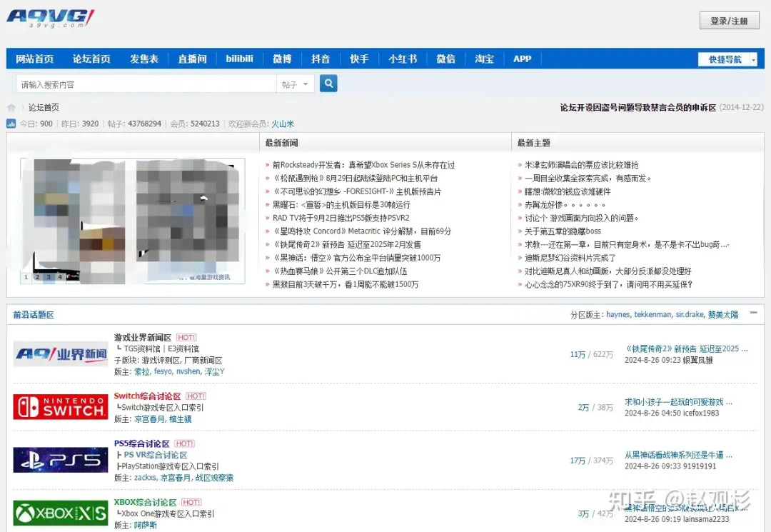Click 微信 in the navigation bar
Viewport: 771px width, 532px height.
point(446,59)
